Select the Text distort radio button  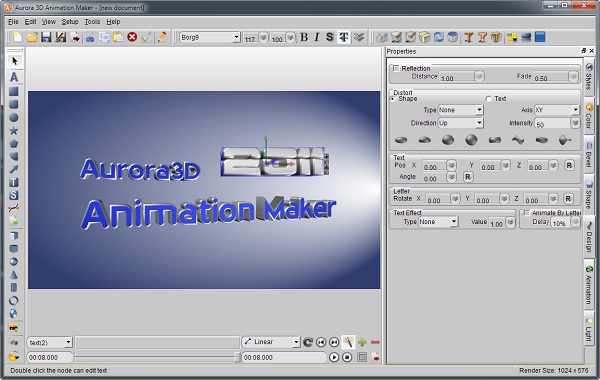coord(488,99)
